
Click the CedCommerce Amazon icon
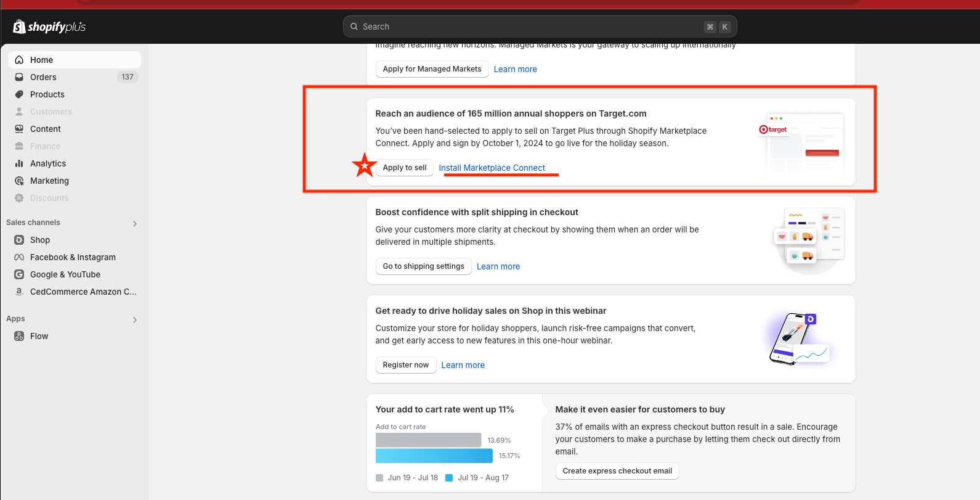click(x=19, y=292)
